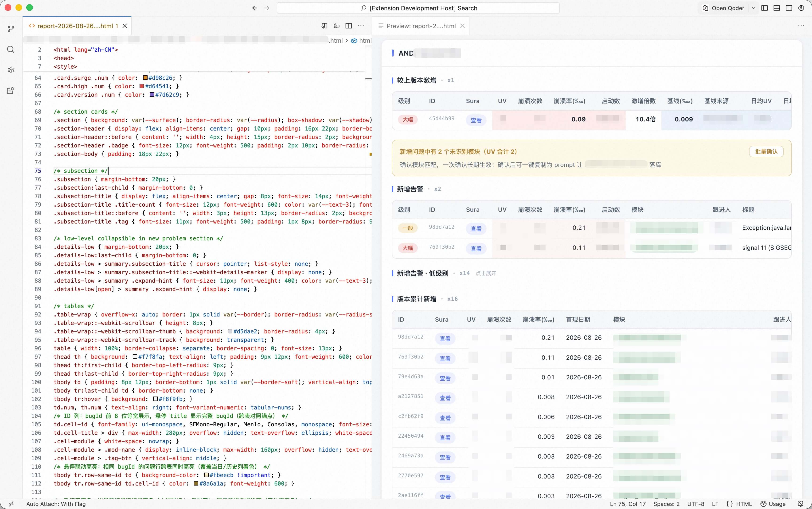Go back with navigation arrow
Viewport: 812px width, 509px height.
(x=255, y=8)
